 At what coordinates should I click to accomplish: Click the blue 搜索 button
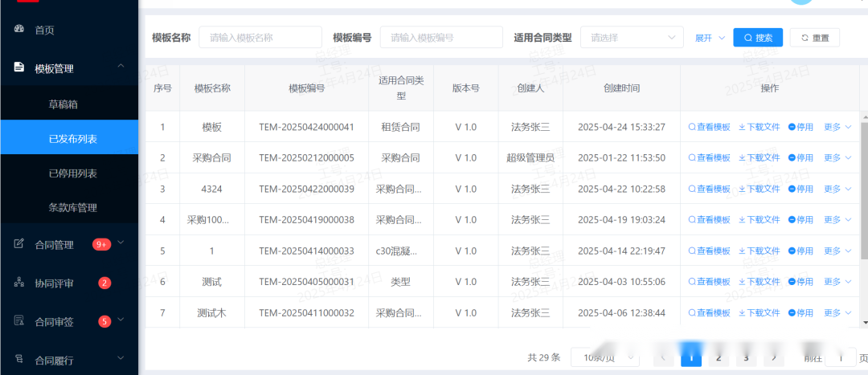(757, 38)
